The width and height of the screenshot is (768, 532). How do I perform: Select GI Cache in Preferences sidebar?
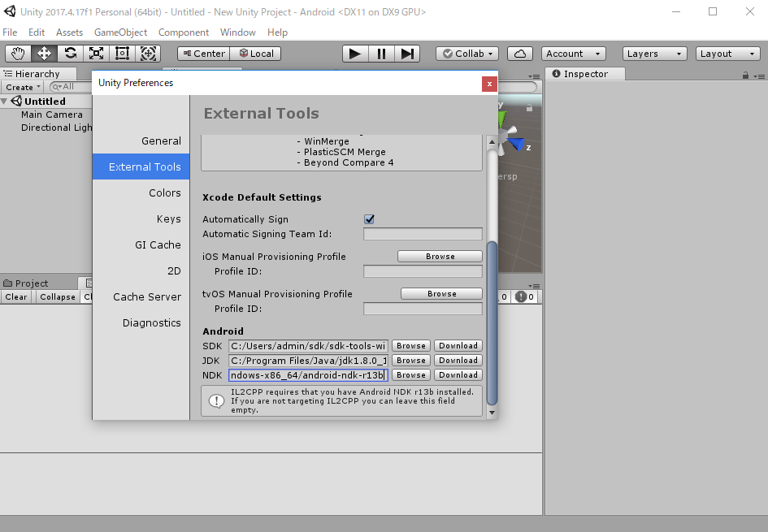(x=141, y=244)
